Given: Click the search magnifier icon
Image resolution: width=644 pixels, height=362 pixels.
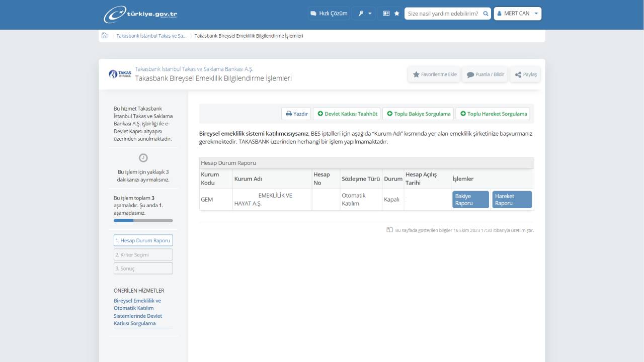Looking at the screenshot, I should point(486,14).
